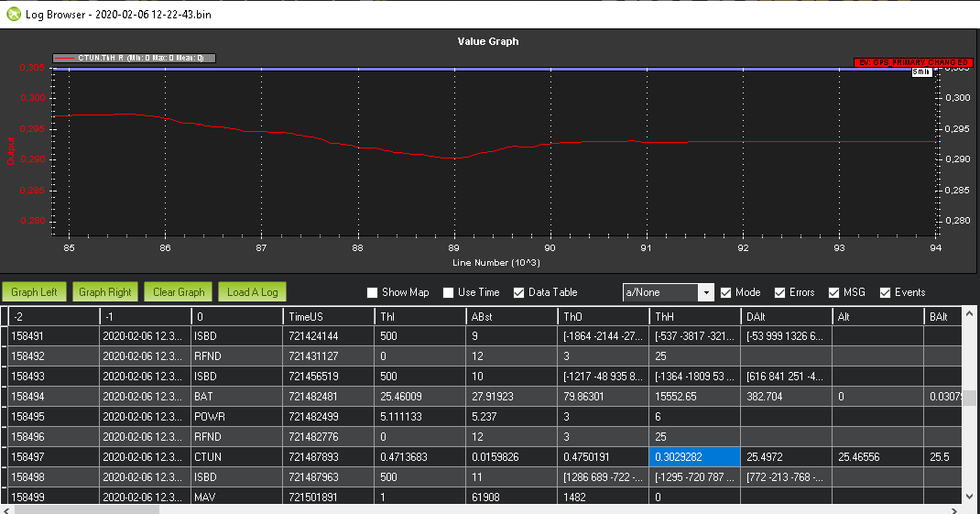This screenshot has width=980, height=514.
Task: Toggle the MSG checkbox
Action: [x=833, y=292]
